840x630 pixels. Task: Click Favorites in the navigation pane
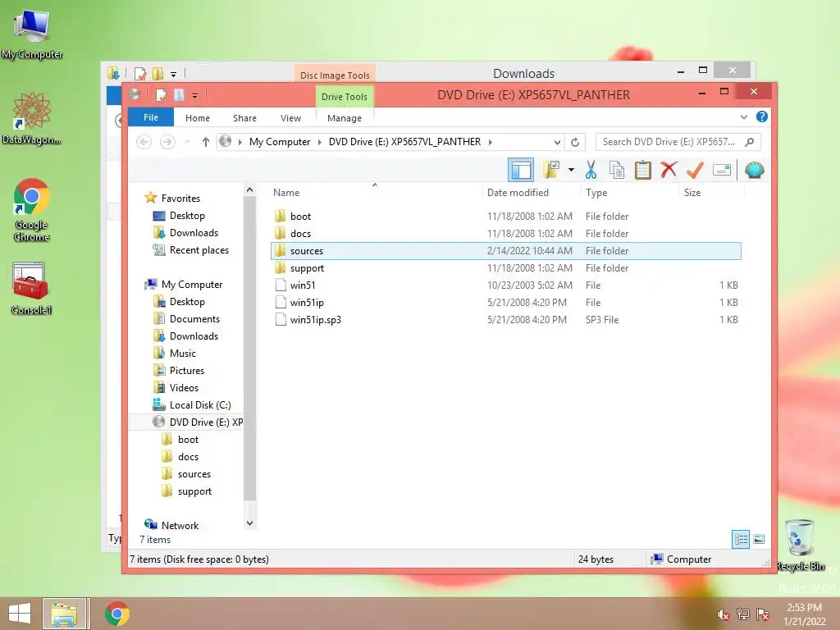click(x=180, y=199)
